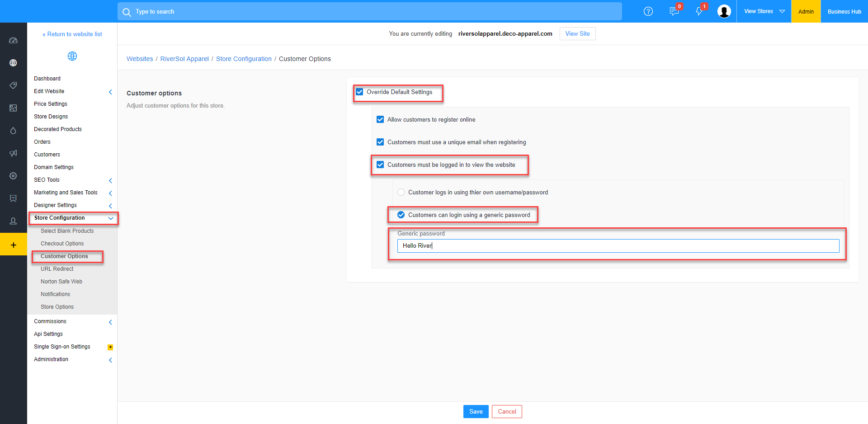Open Domain Settings menu item
The height and width of the screenshot is (424, 868).
click(54, 167)
